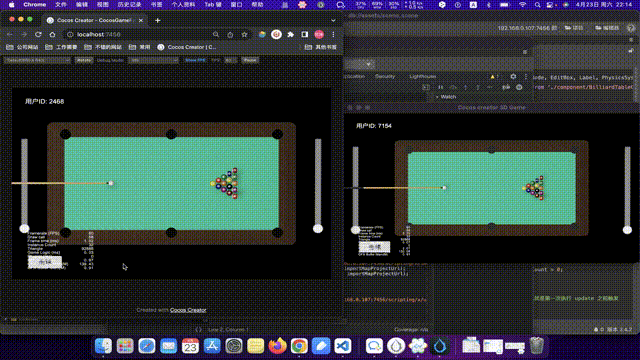Open the preview resolution dropdown
The width and height of the screenshot is (640, 360).
pyautogui.click(x=37, y=60)
